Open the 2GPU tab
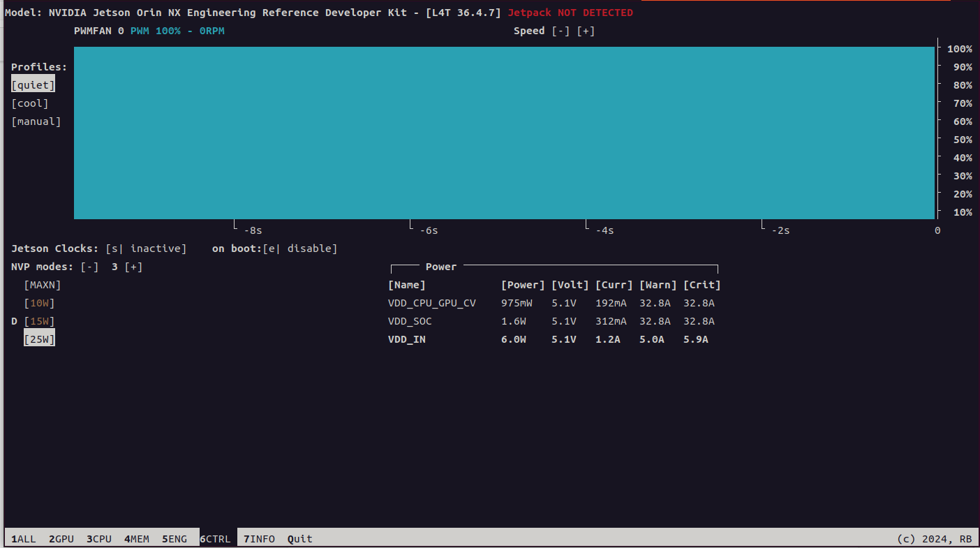 61,539
